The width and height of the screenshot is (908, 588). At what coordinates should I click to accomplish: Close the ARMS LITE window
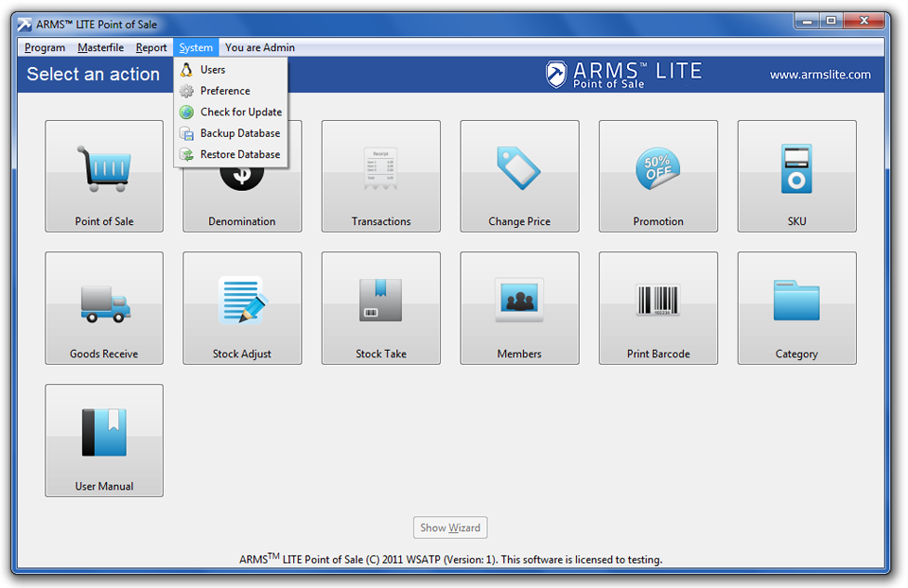(864, 21)
